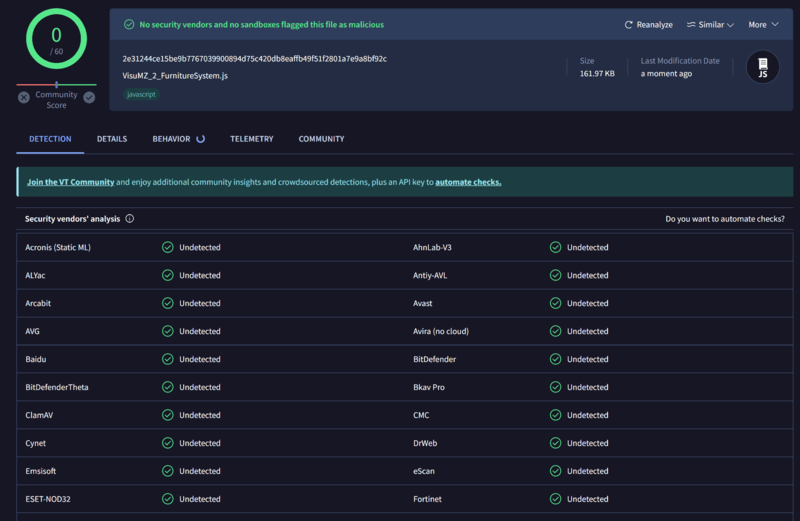Vote negative with the community score X button
800x521 pixels.
(24, 97)
